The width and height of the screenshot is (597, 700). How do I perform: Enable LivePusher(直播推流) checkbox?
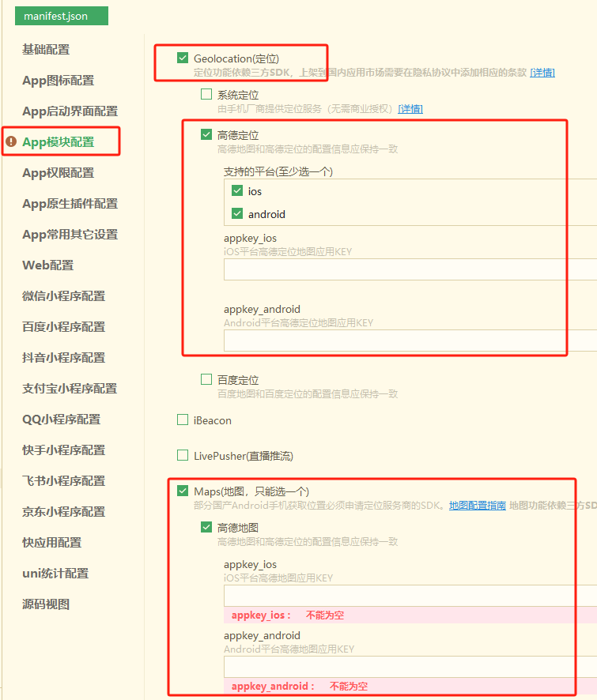point(183,455)
